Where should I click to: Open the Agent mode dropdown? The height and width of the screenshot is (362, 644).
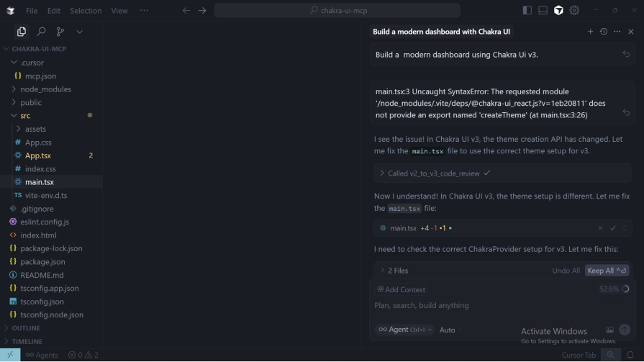[405, 330]
